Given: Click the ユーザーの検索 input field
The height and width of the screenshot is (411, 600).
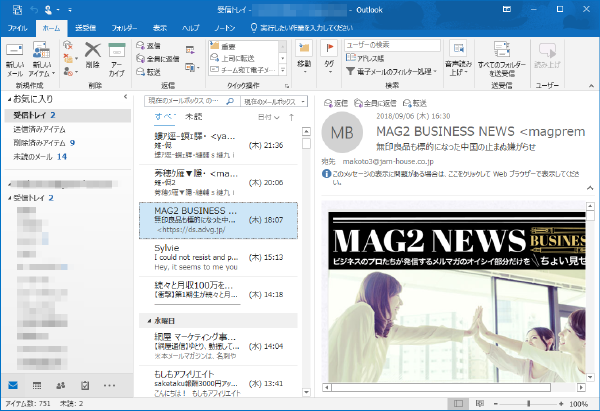Looking at the screenshot, I should click(392, 45).
